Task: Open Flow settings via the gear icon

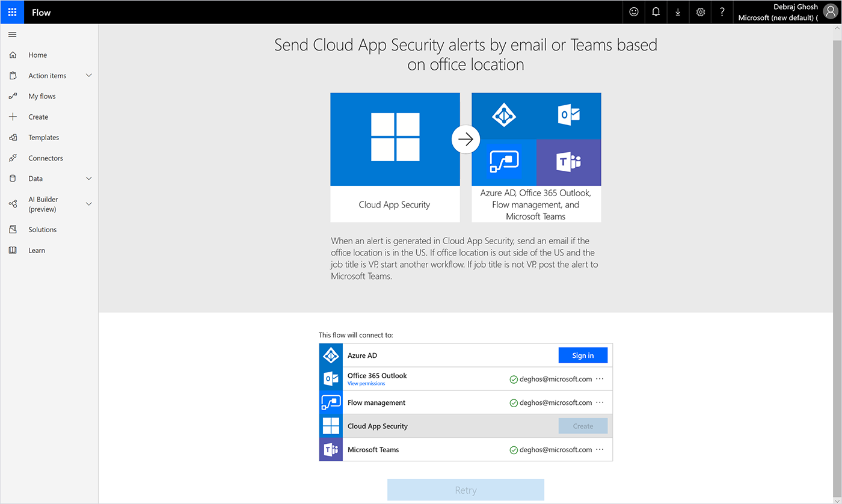Action: 700,12
